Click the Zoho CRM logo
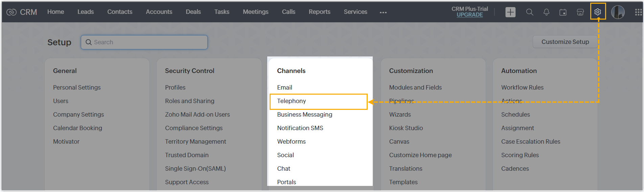 [22, 12]
